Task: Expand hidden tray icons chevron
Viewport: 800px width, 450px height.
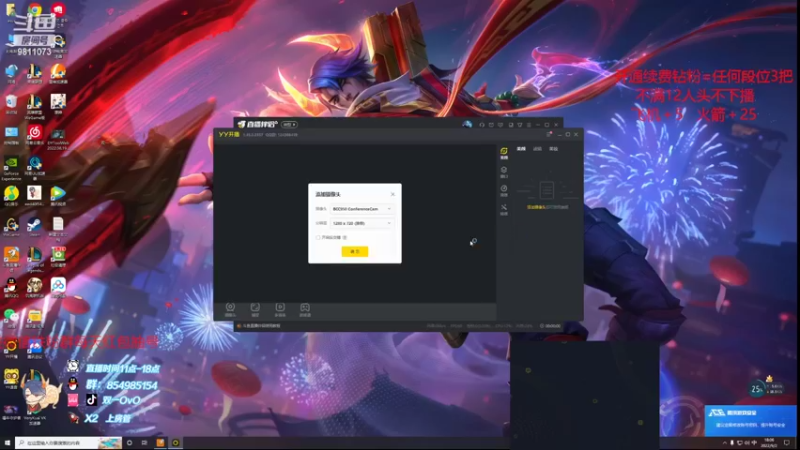Action: coord(724,443)
